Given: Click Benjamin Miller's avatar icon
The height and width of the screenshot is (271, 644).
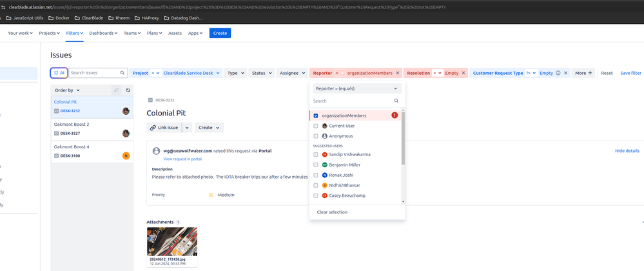Looking at the screenshot, I should pyautogui.click(x=324, y=165).
